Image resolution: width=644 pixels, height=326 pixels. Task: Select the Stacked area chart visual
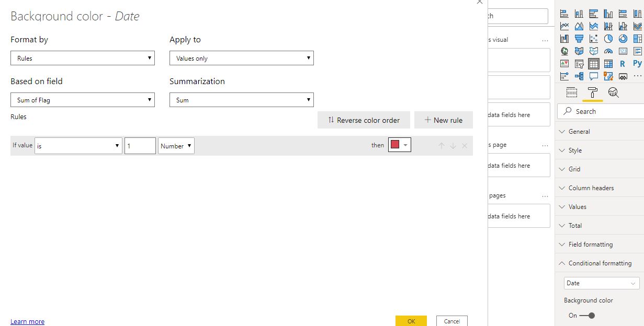pyautogui.click(x=594, y=26)
